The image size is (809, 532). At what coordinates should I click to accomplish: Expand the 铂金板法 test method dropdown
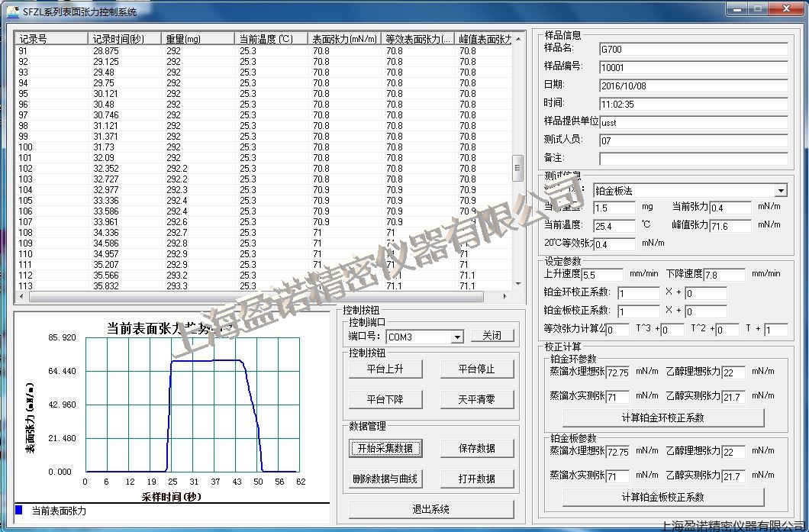tap(780, 191)
